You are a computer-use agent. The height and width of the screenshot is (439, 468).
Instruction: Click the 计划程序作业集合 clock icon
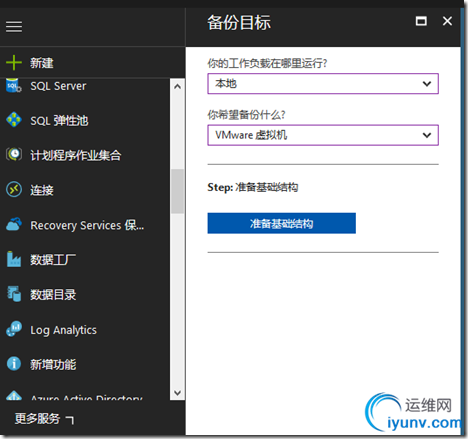click(x=14, y=154)
